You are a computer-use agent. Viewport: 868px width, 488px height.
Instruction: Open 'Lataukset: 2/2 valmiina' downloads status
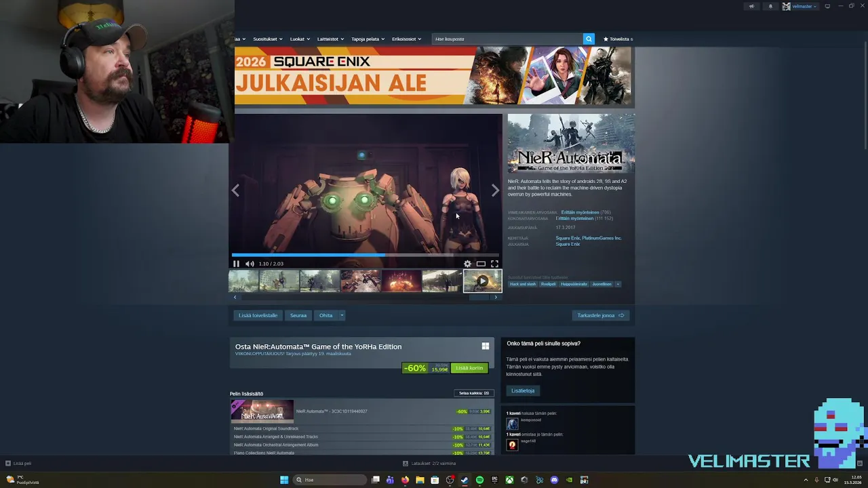(429, 464)
